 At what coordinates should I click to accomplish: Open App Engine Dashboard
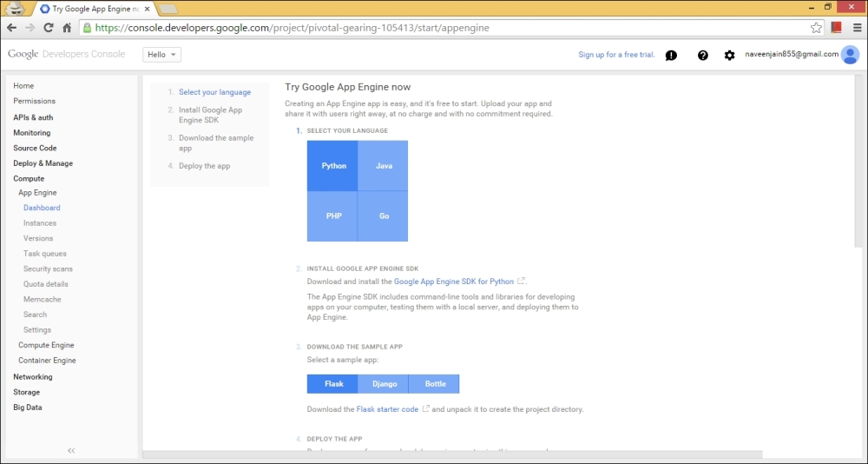tap(42, 208)
